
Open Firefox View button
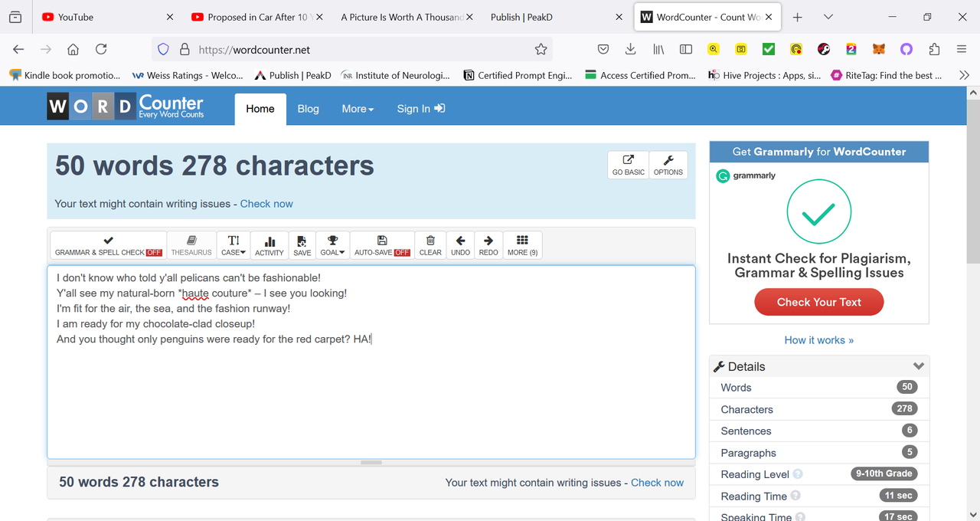pos(15,17)
